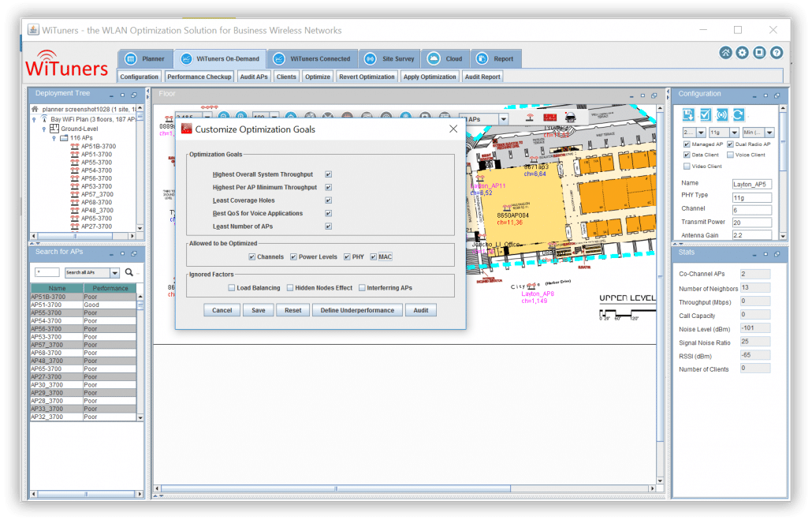Open settings via the gear icon
Image resolution: width=812 pixels, height=520 pixels.
click(742, 52)
